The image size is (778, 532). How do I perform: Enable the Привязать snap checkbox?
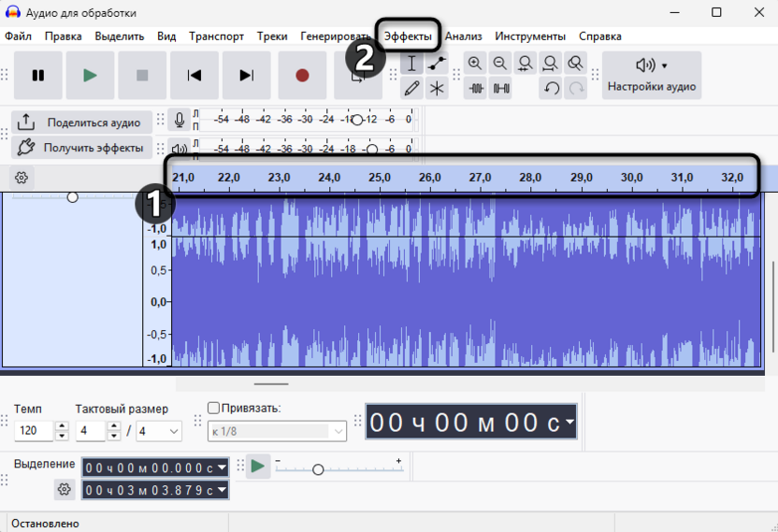(213, 408)
